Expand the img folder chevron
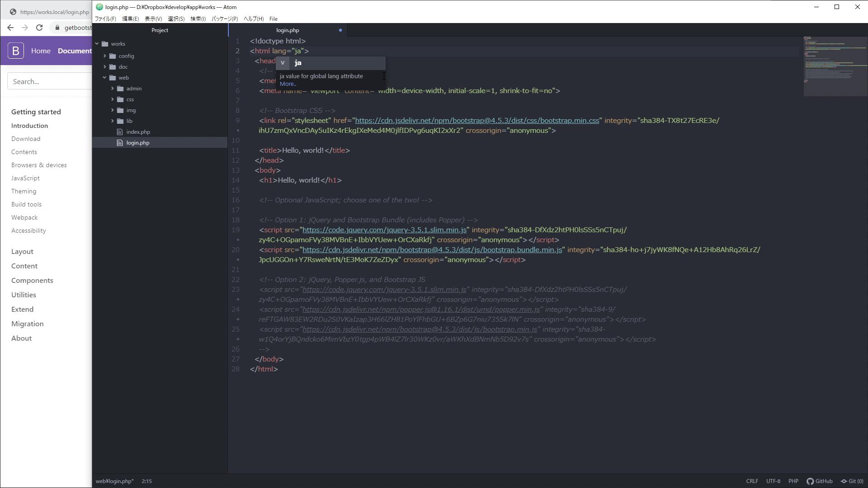The height and width of the screenshot is (488, 868). tap(112, 110)
